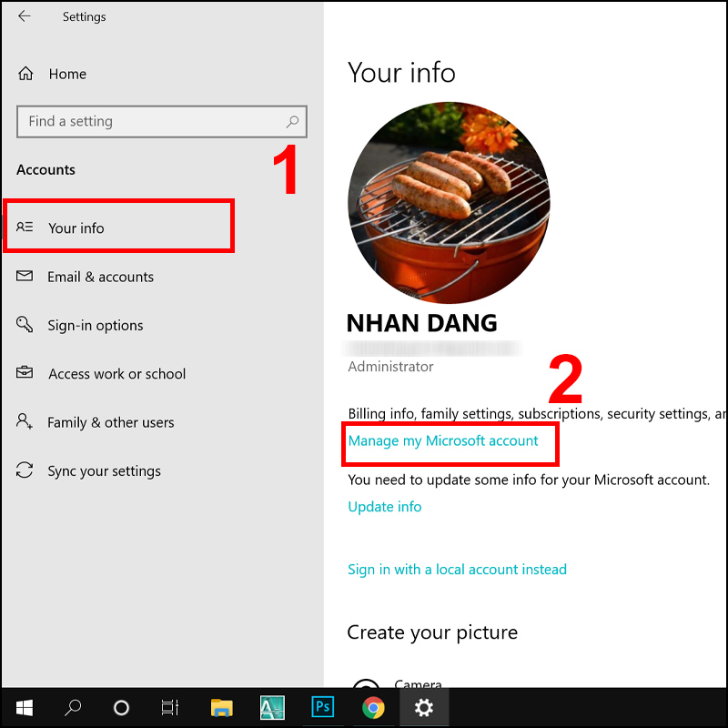Viewport: 728px width, 728px height.
Task: Open Photoshop from the taskbar
Action: click(x=322, y=707)
